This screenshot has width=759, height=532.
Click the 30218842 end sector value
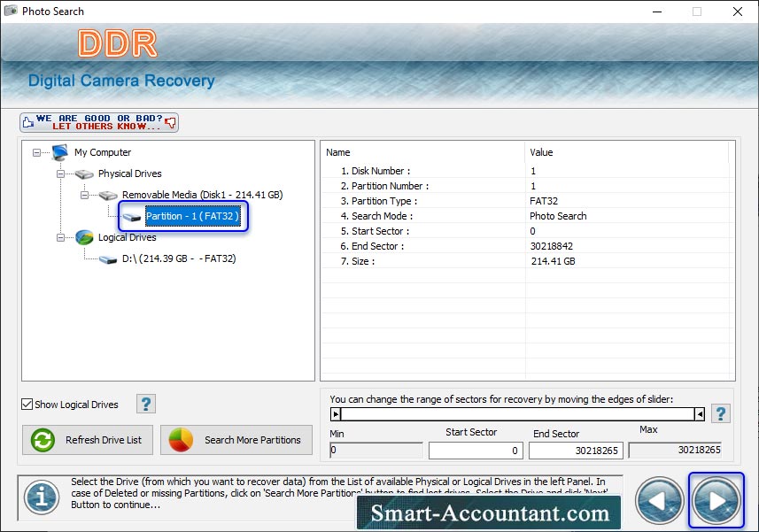point(552,246)
